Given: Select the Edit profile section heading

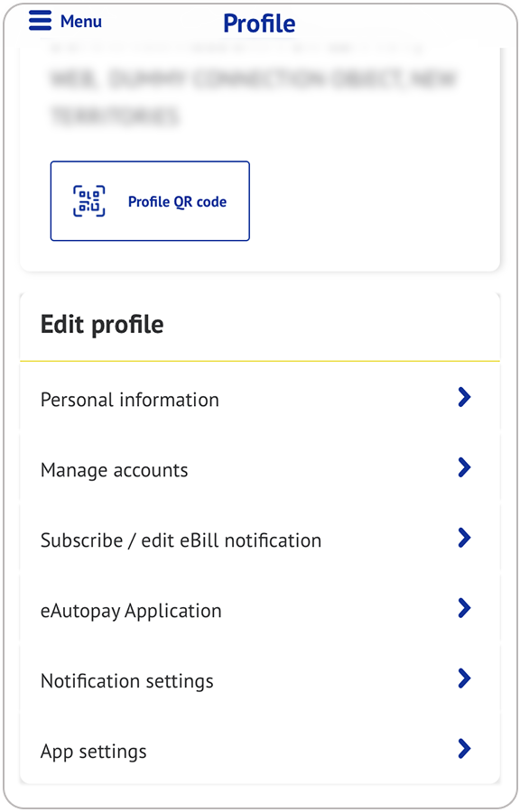Looking at the screenshot, I should tap(102, 325).
